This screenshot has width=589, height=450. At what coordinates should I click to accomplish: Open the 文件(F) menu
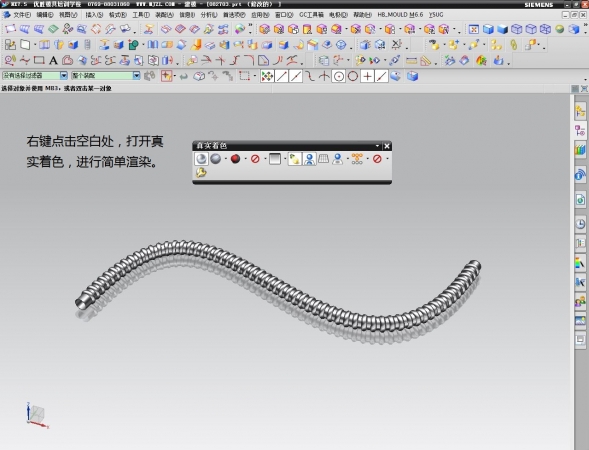tap(22, 15)
